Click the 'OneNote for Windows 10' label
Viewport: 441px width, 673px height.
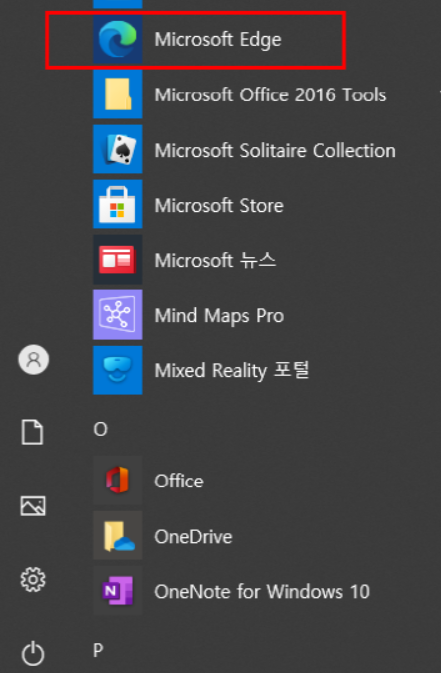(262, 591)
